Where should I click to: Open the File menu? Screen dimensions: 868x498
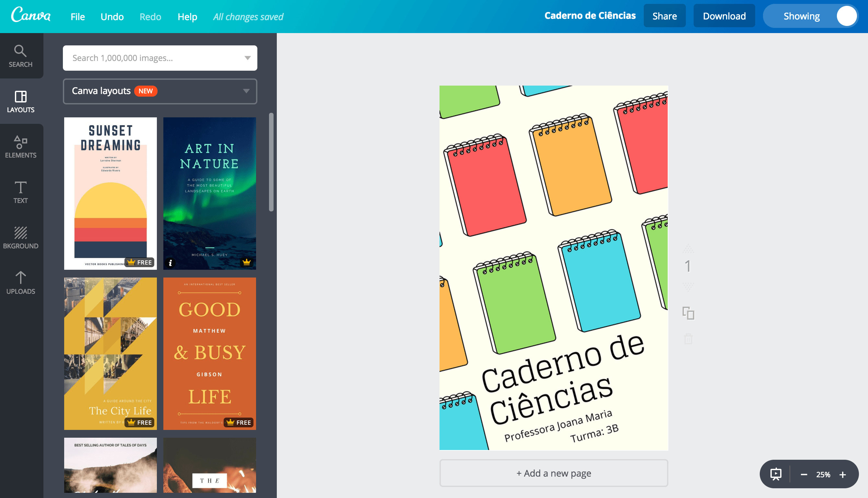pos(77,17)
